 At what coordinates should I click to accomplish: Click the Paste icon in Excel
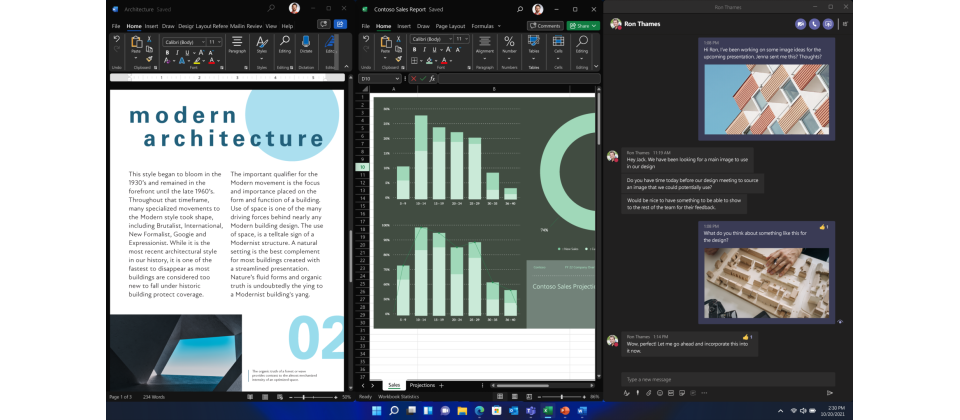point(386,42)
